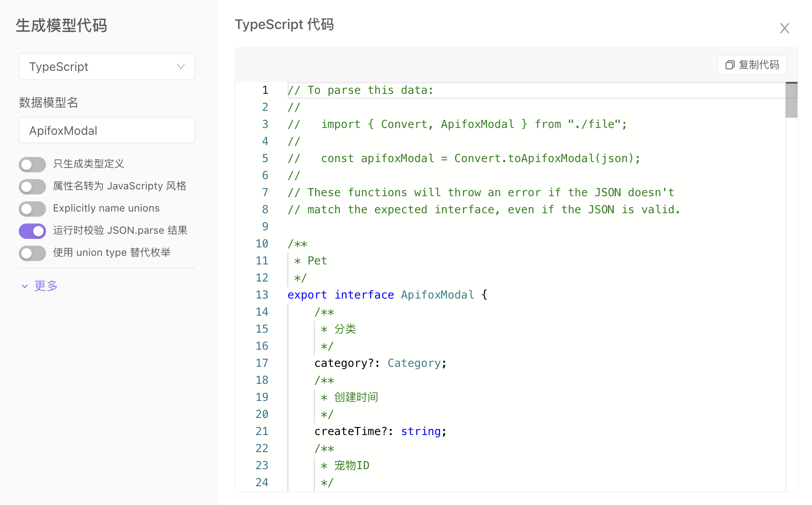Viewport: 812px width, 505px height.
Task: Click the interface keyword on line 13
Action: point(364,295)
